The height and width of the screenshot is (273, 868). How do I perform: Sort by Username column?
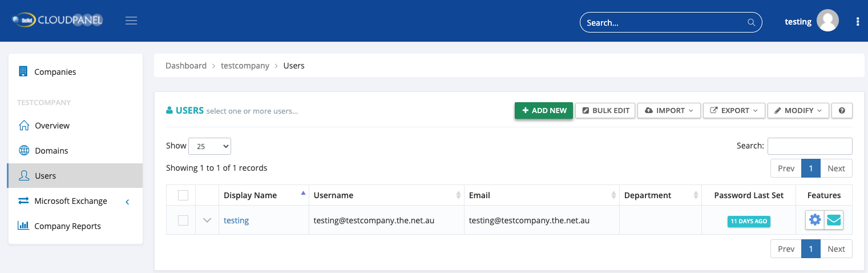coord(386,195)
